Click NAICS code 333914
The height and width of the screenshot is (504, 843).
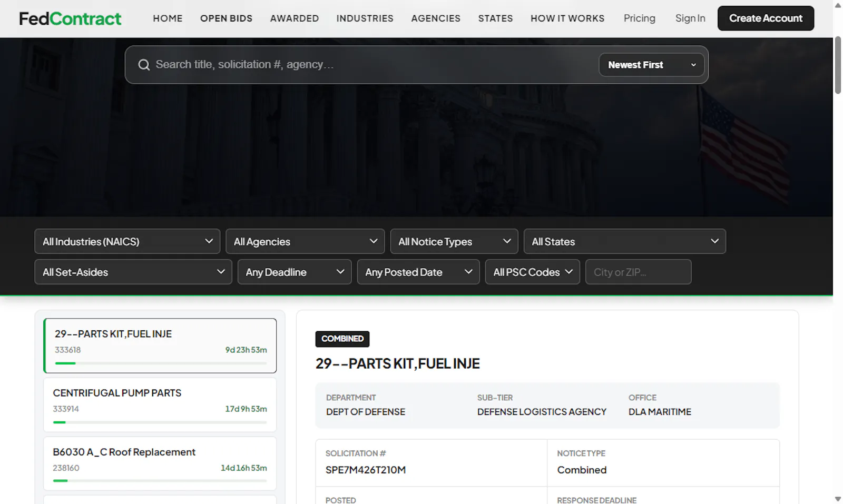(66, 409)
